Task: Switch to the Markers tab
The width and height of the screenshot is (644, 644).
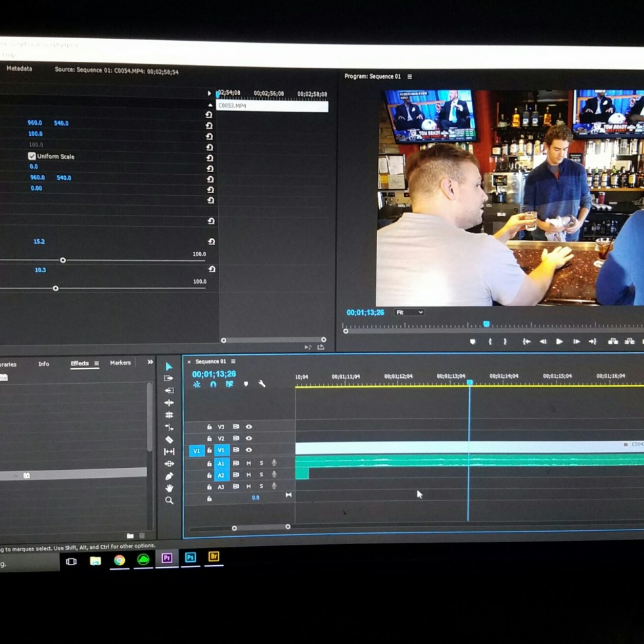Action: point(120,363)
